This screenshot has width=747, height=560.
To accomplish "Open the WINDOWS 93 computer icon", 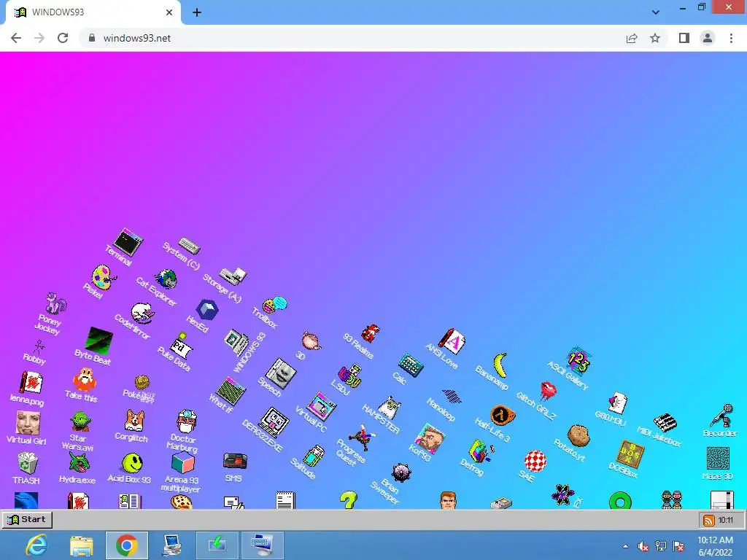I will (x=236, y=343).
